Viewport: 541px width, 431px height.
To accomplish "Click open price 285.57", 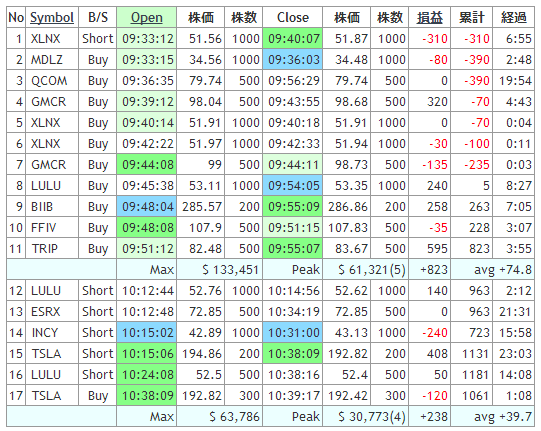I will click(x=201, y=207).
